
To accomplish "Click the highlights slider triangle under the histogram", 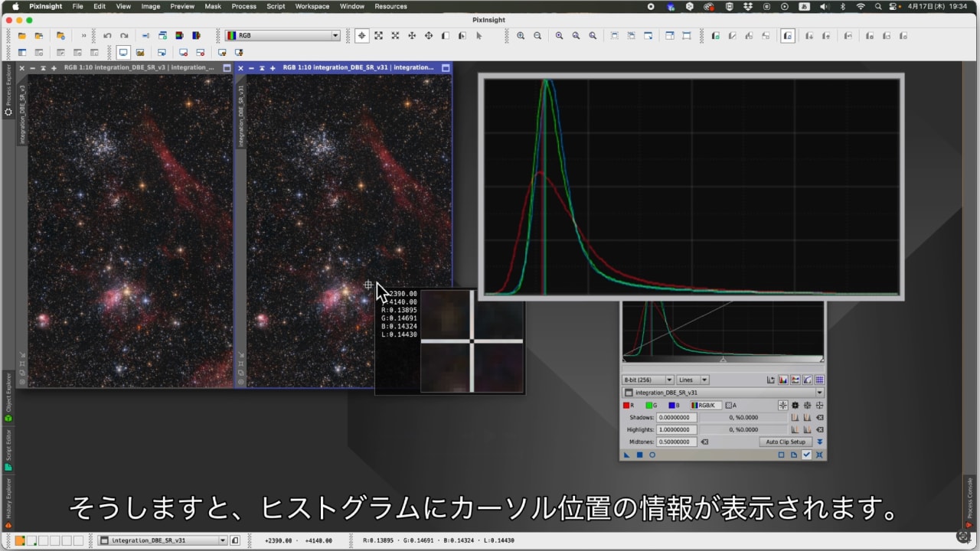I will tap(822, 360).
